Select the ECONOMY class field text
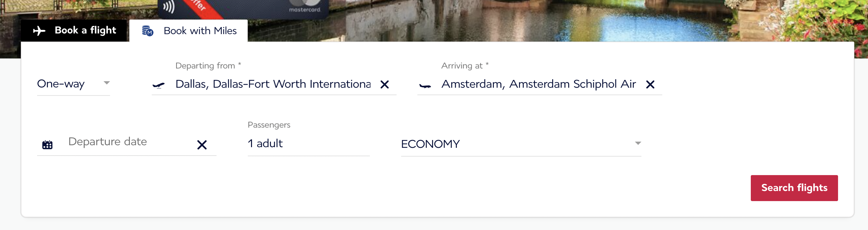The width and height of the screenshot is (868, 230). coord(430,144)
